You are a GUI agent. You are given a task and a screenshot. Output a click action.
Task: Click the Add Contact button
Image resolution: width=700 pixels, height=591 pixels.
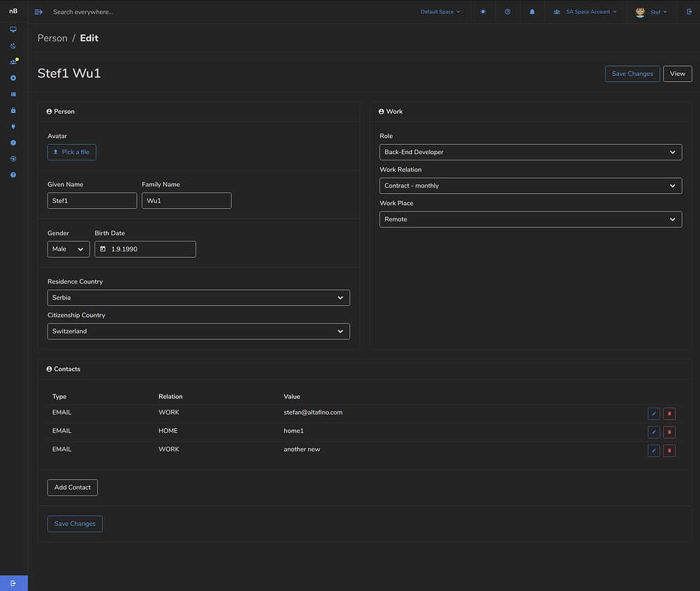73,487
